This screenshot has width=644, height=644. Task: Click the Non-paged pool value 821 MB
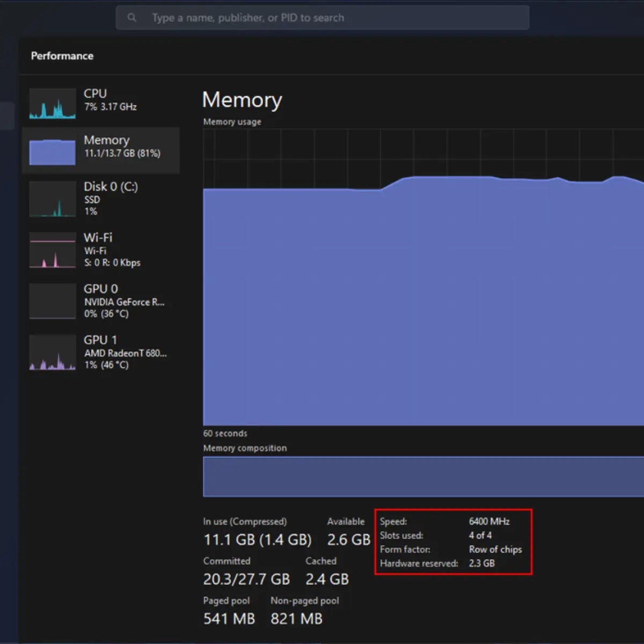(x=297, y=619)
